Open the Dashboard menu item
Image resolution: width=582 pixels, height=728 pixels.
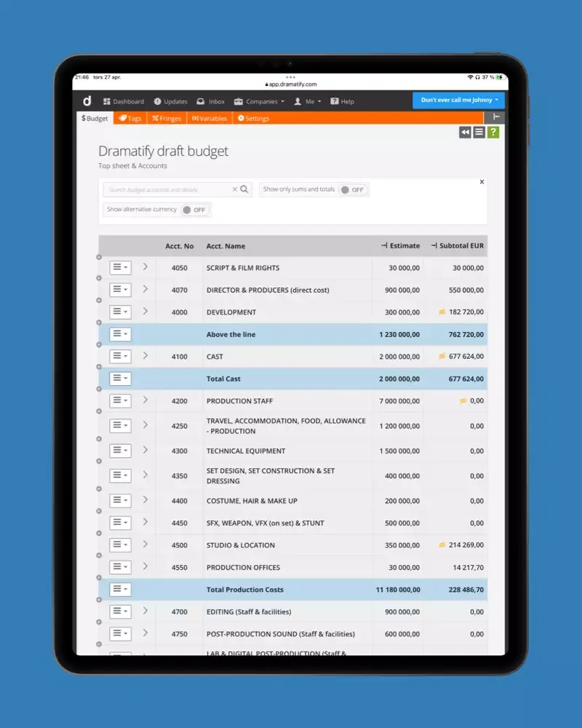tap(124, 101)
